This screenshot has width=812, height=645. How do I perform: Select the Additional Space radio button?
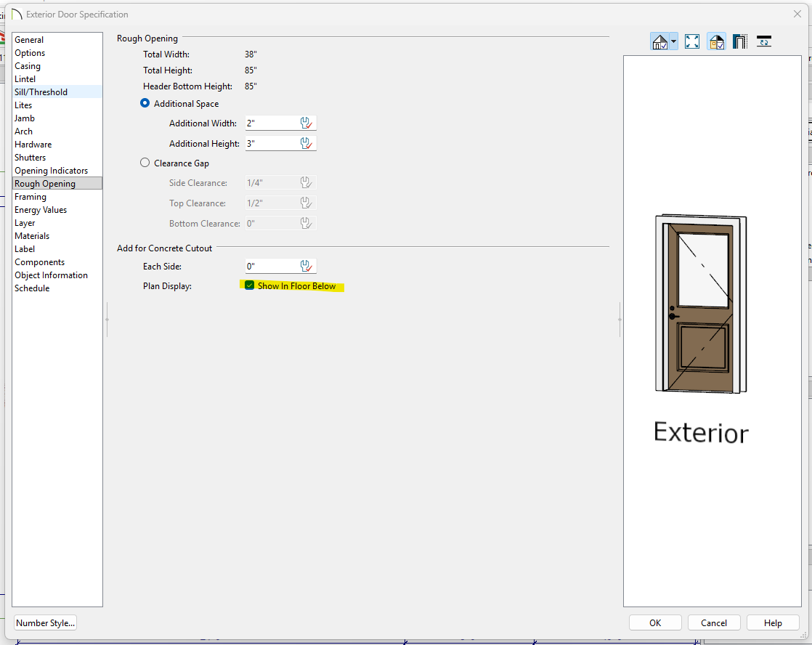click(x=145, y=104)
